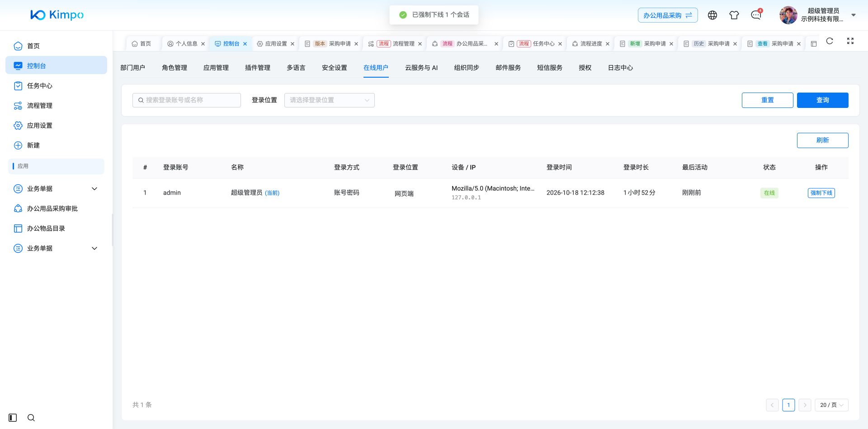Screen dimensions: 868x429
Task: Open the 首页 top tab
Action: point(142,44)
